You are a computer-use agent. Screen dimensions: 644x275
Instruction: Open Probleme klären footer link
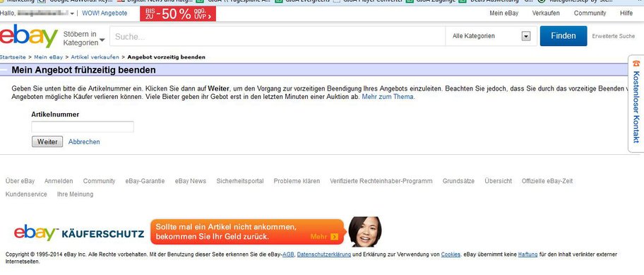pos(297,181)
